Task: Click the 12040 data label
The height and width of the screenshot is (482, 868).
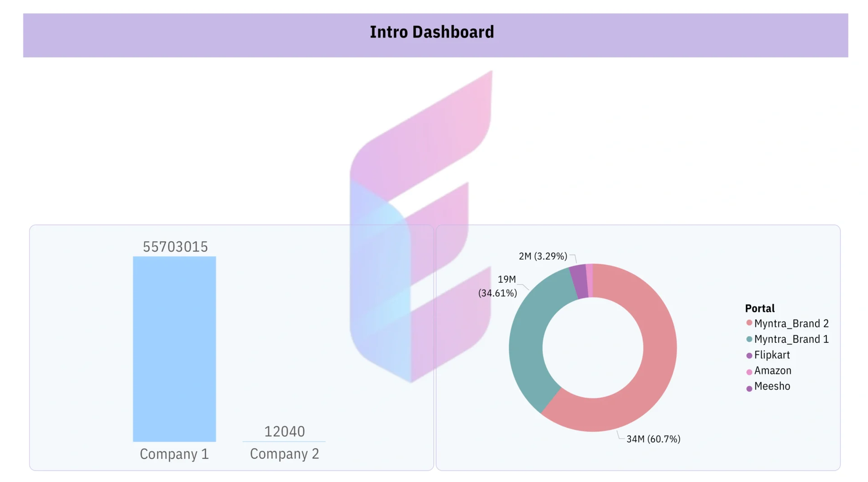Action: click(284, 431)
